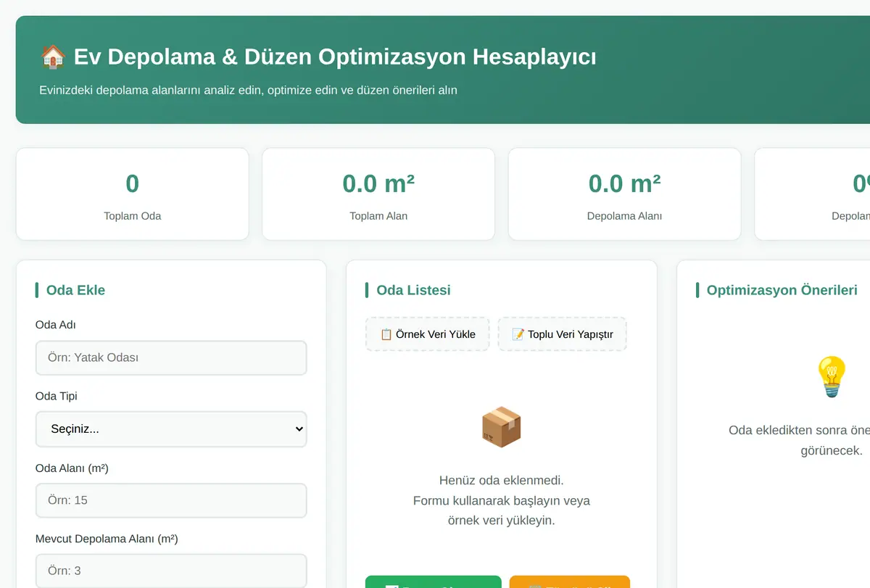
Task: Click the Oda Tipi label
Action: 57,396
